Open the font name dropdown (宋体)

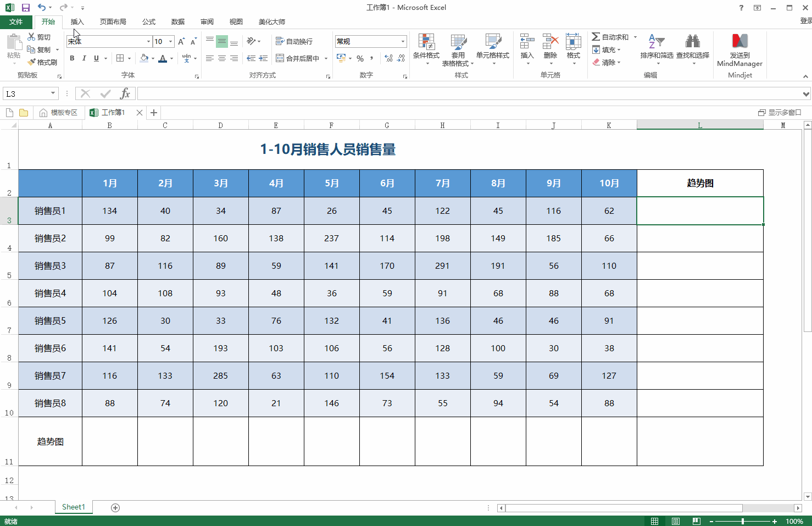coord(148,41)
